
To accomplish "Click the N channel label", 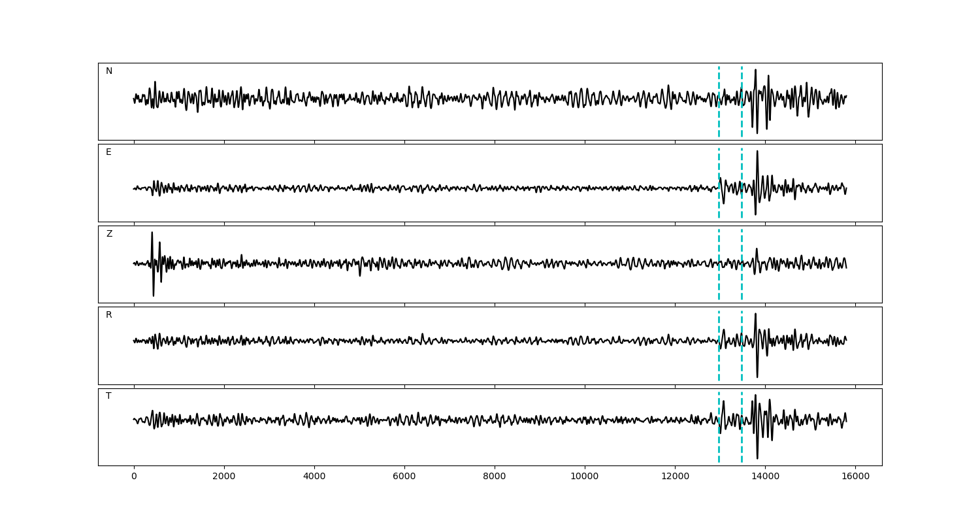I will 109,71.
